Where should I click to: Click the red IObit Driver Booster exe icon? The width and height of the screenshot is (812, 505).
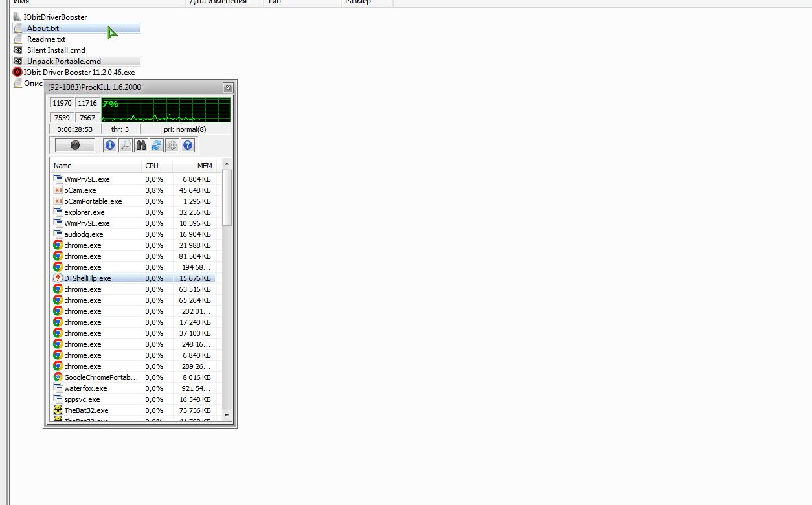pyautogui.click(x=17, y=72)
